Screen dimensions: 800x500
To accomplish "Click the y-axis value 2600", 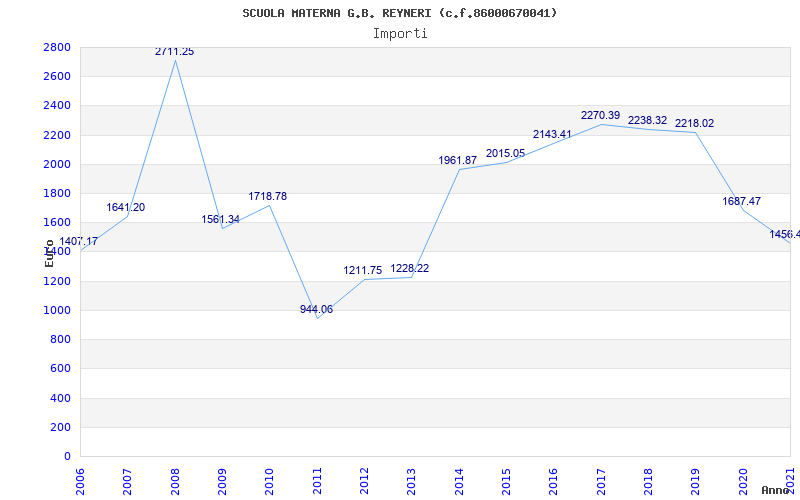I will 57,77.
